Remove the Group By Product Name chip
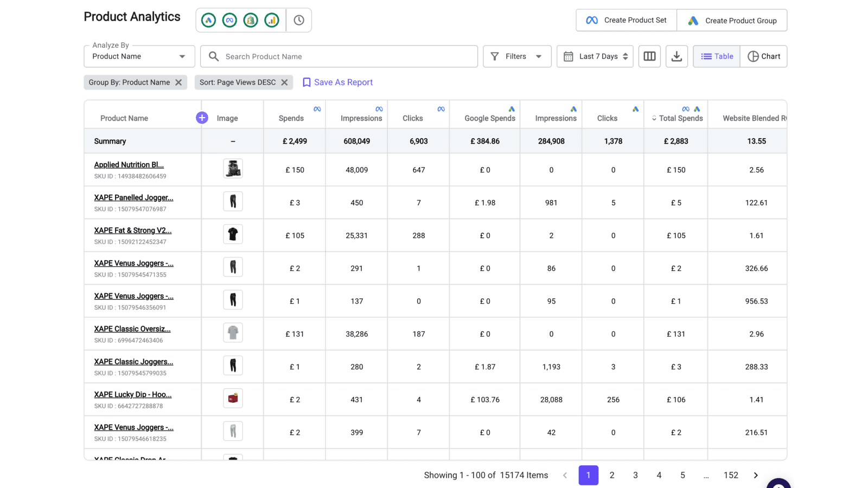The width and height of the screenshot is (868, 488). coord(179,82)
